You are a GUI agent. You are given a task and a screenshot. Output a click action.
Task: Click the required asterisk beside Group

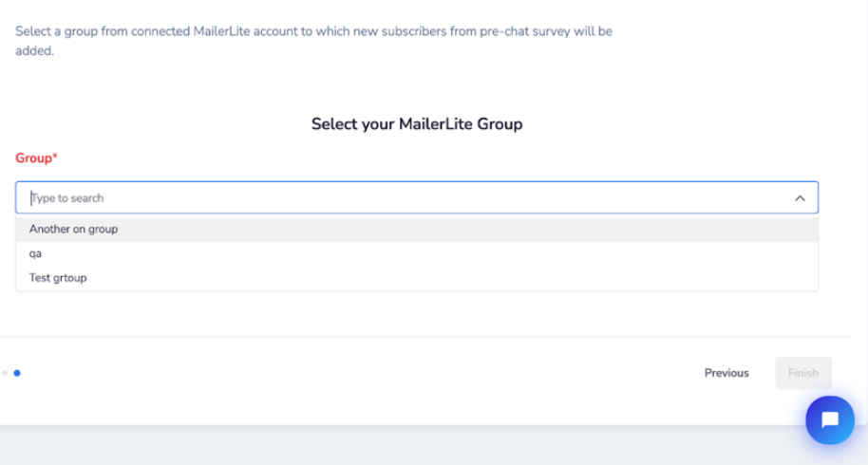55,156
